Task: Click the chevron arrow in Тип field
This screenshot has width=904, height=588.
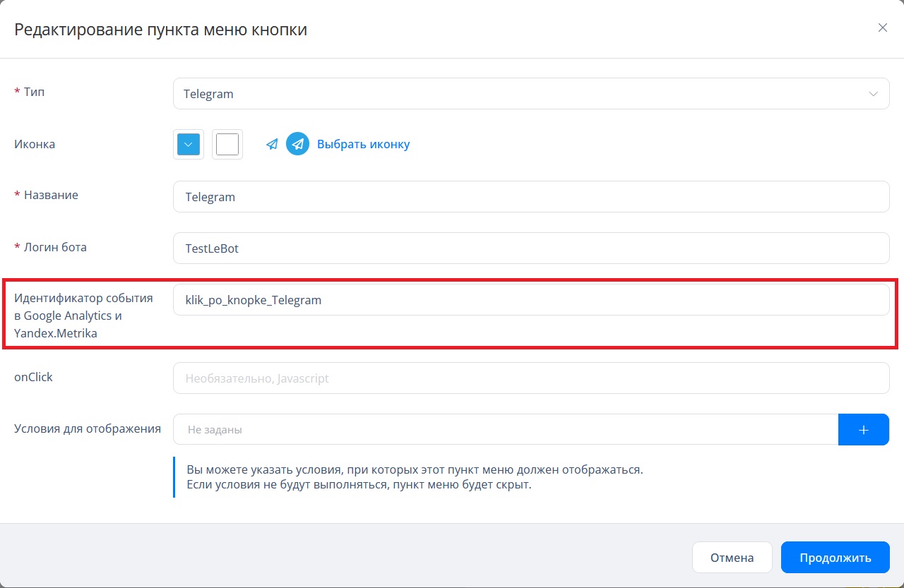Action: (x=874, y=94)
